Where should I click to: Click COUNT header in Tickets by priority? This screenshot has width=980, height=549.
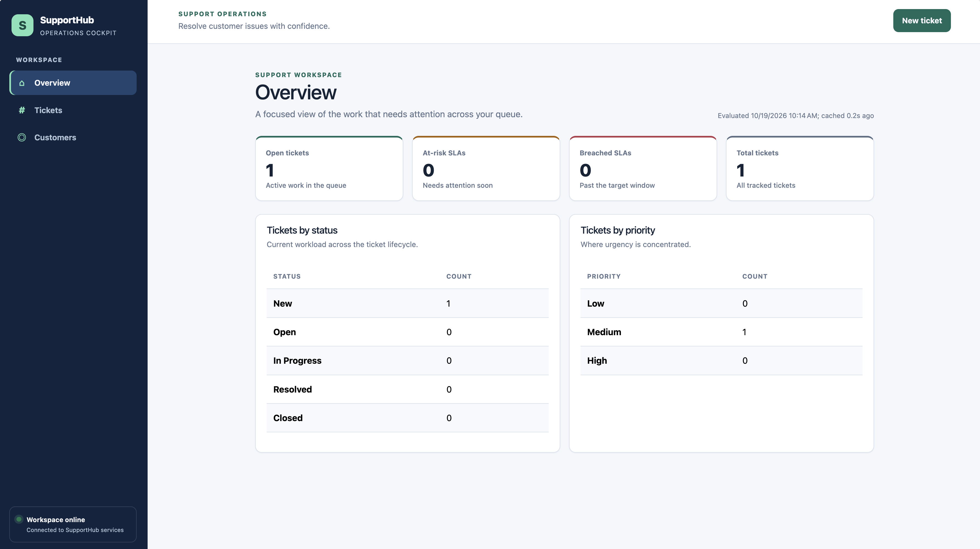click(x=755, y=276)
